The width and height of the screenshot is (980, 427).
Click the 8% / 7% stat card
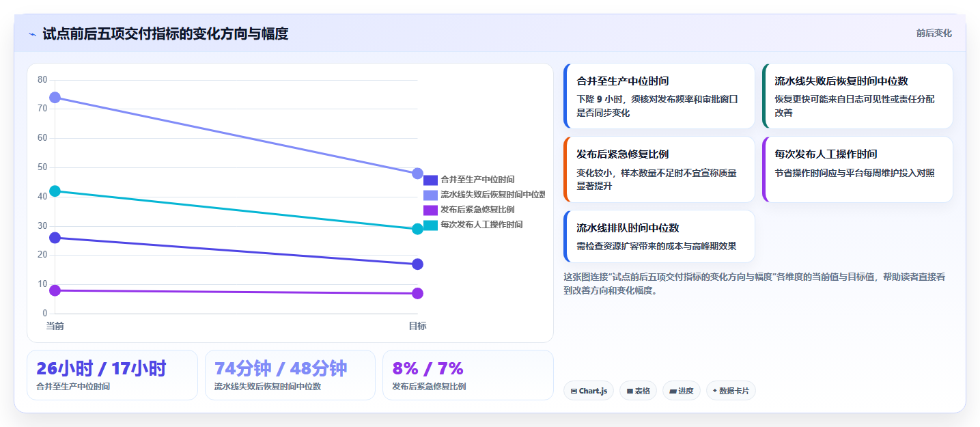click(468, 375)
